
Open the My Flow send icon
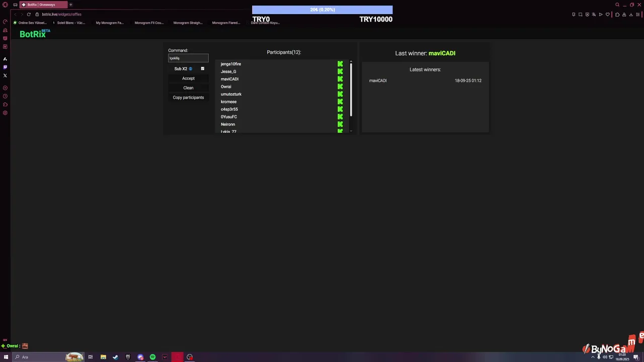601,14
